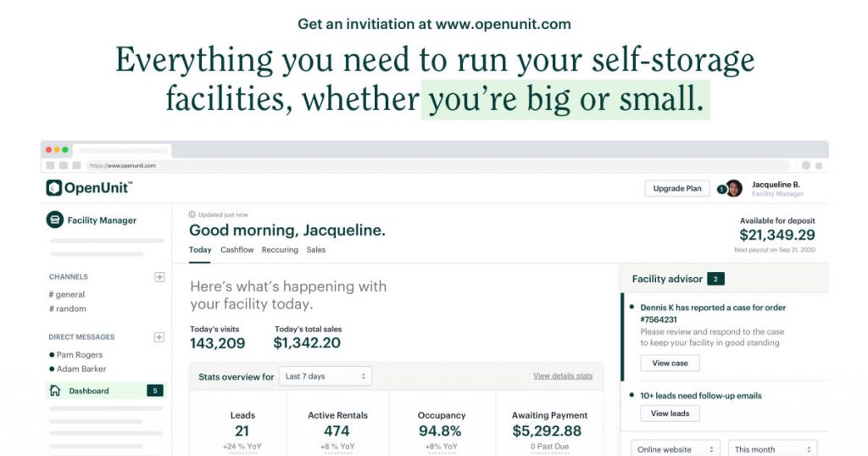Expand the Online website dropdown
868x456 pixels.
pos(676,448)
